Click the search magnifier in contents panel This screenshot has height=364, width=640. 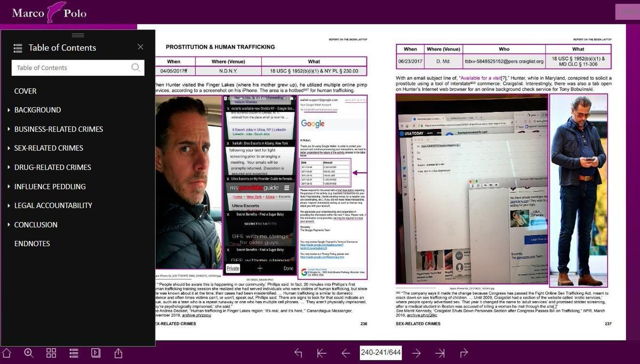pos(136,68)
